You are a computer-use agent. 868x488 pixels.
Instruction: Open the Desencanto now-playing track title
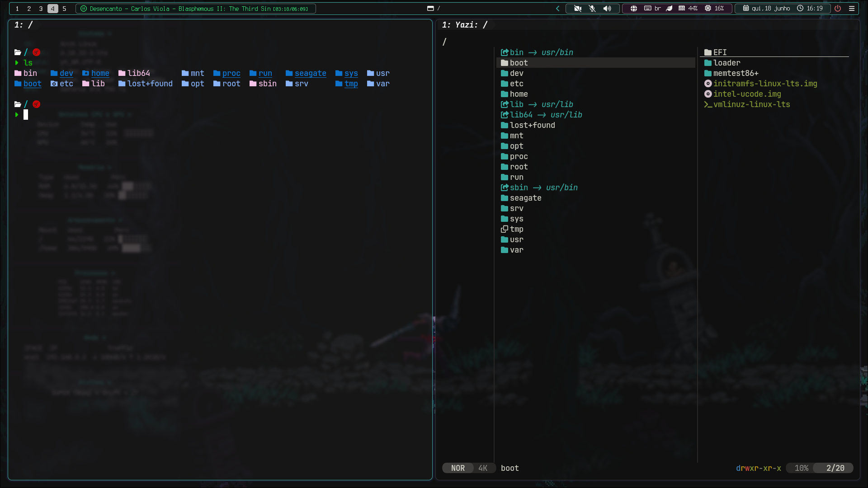click(x=199, y=9)
